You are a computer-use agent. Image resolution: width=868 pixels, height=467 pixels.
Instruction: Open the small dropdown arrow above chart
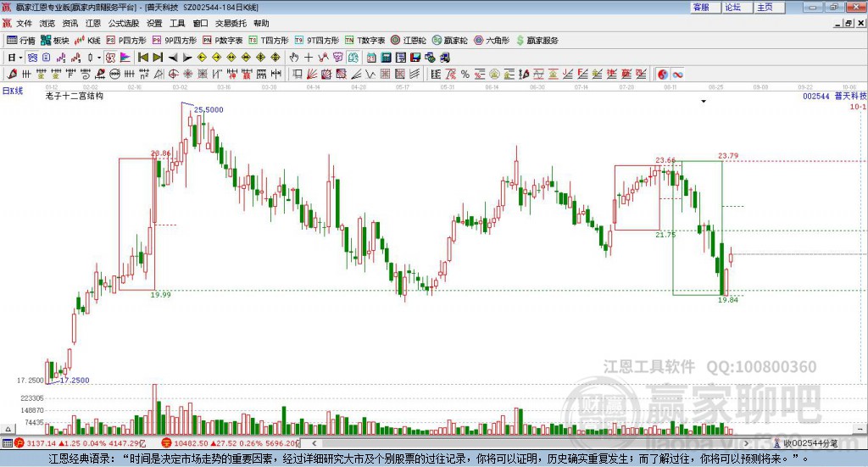click(x=704, y=101)
